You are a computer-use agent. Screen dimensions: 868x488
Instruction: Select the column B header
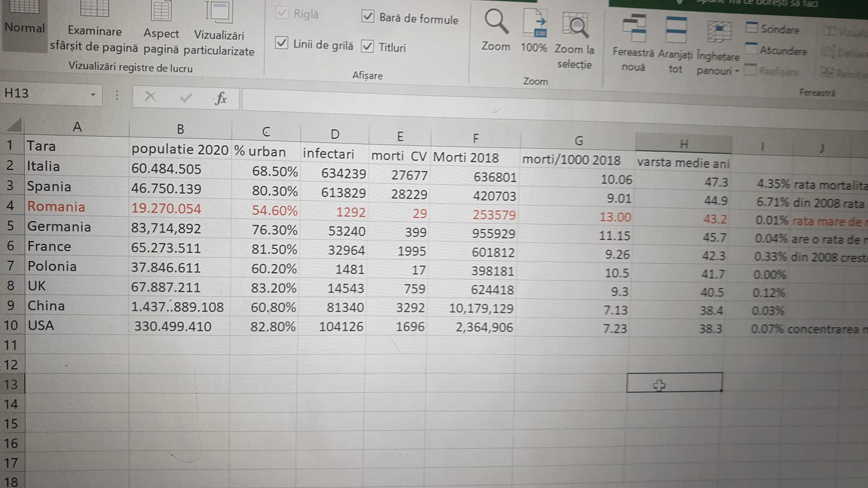180,128
